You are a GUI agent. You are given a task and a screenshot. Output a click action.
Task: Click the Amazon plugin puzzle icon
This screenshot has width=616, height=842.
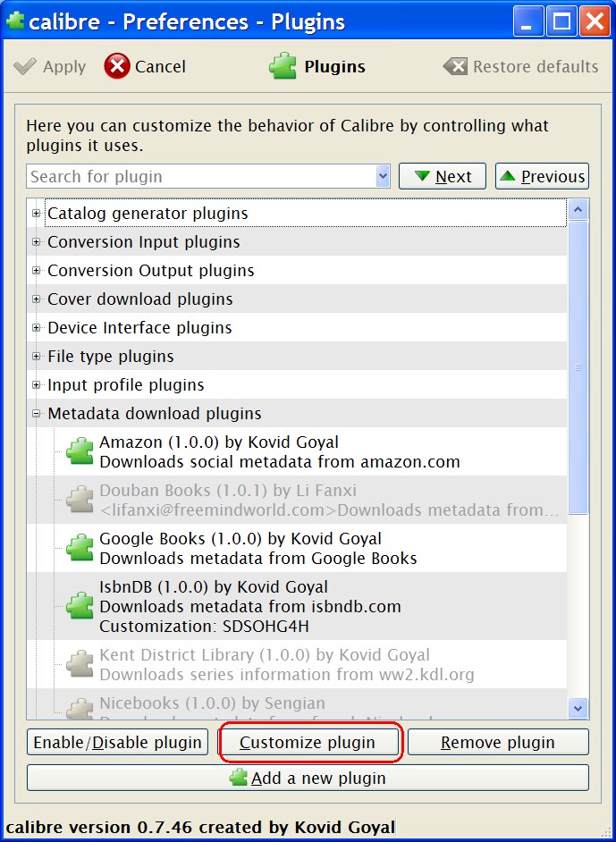coord(80,451)
